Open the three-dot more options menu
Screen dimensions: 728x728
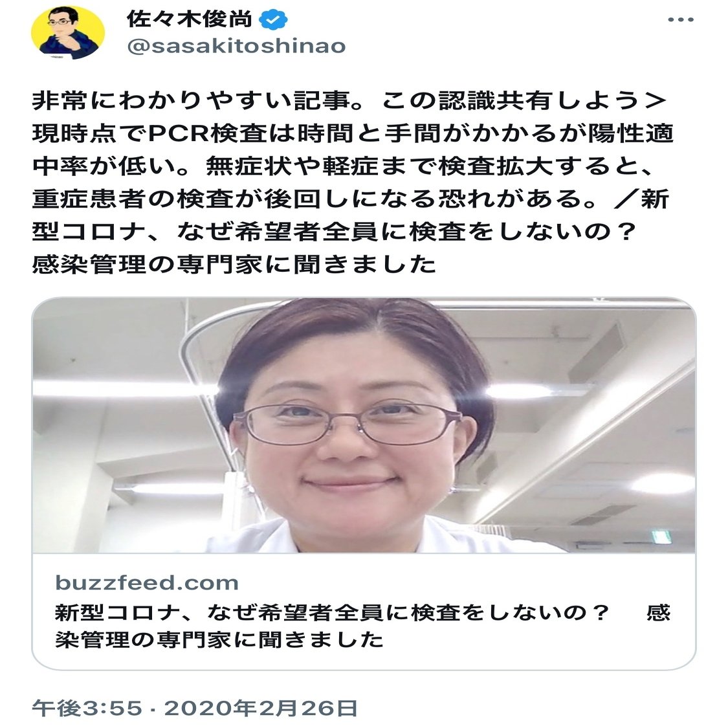pos(681,20)
